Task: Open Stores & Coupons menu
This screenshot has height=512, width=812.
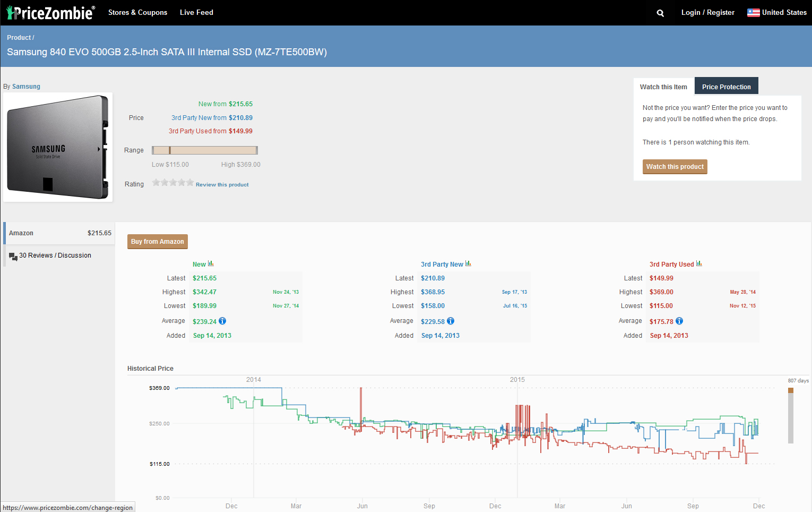Action: (137, 13)
